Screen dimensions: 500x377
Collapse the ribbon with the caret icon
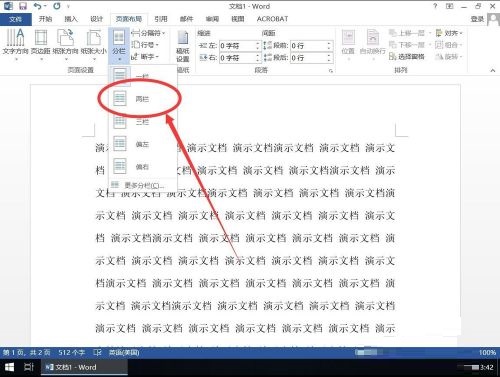tap(492, 70)
